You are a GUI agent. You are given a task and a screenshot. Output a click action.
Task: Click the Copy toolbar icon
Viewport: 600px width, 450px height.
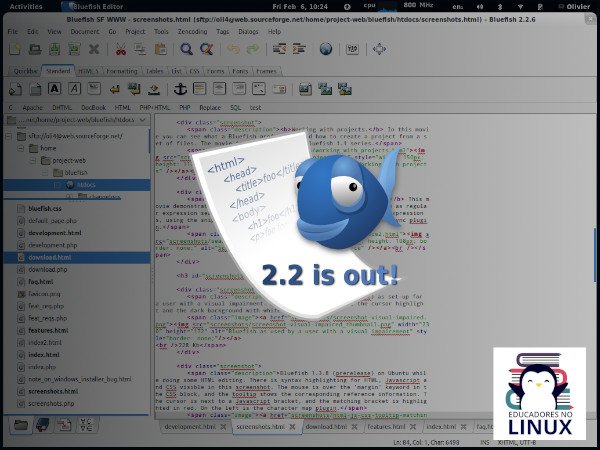(140, 49)
